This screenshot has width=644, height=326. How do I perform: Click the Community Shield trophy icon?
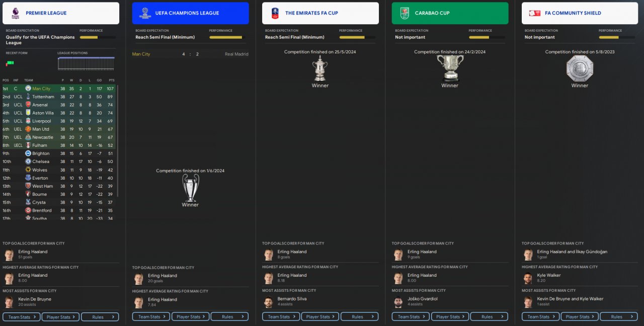(x=580, y=68)
